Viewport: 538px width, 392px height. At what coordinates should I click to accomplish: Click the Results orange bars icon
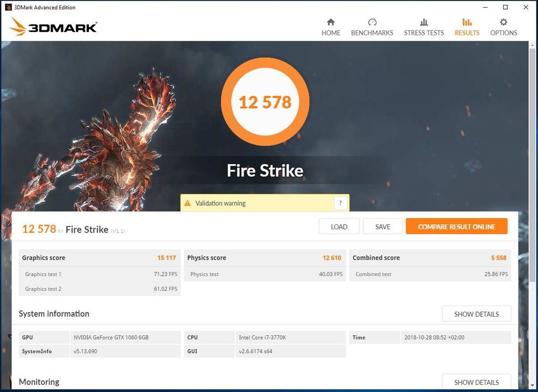467,22
